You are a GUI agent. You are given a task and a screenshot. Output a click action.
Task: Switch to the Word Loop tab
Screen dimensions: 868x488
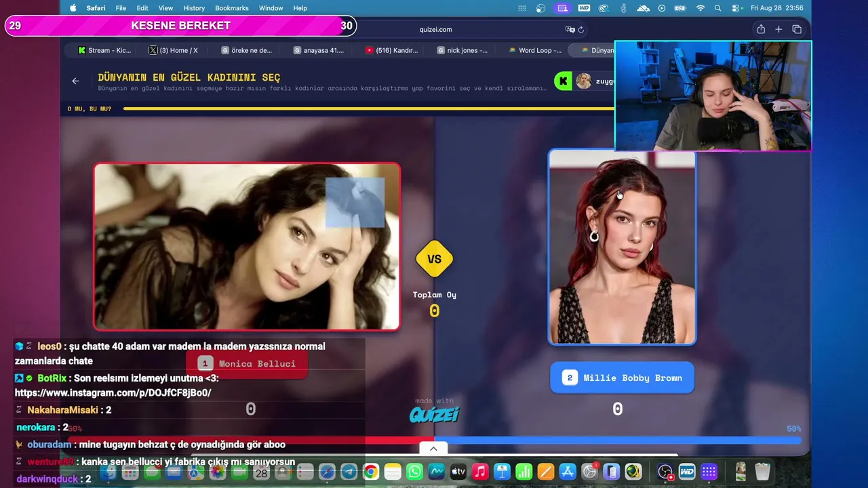coord(535,50)
